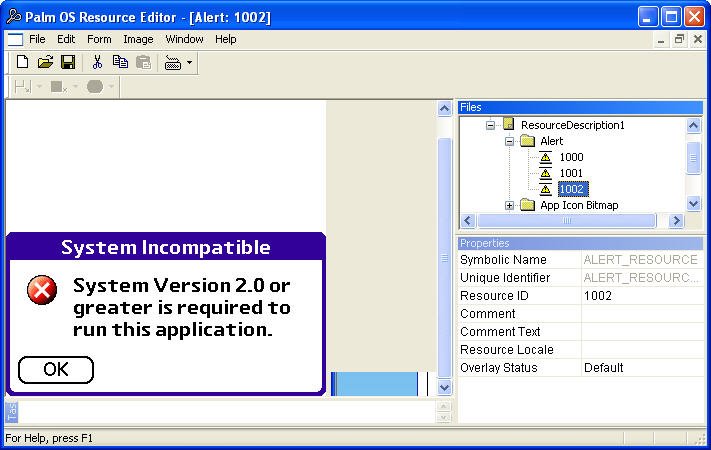Click the Comment Text value field
The image size is (711, 450).
[x=643, y=332]
